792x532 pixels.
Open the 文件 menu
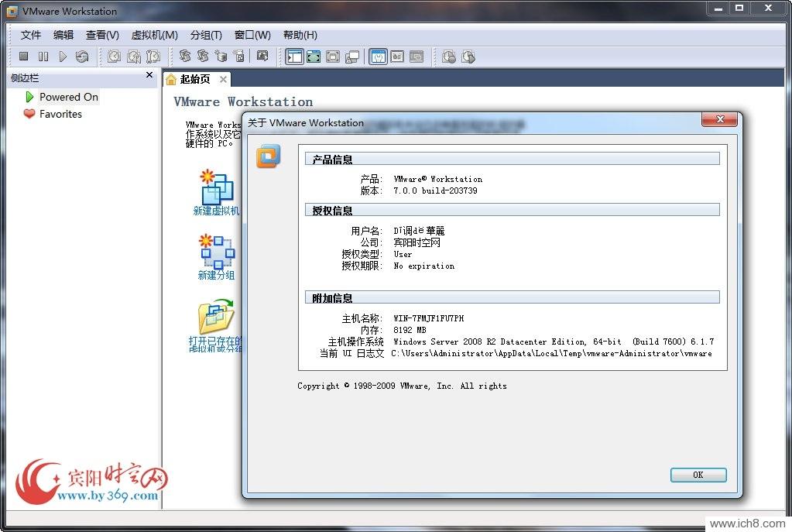point(31,35)
